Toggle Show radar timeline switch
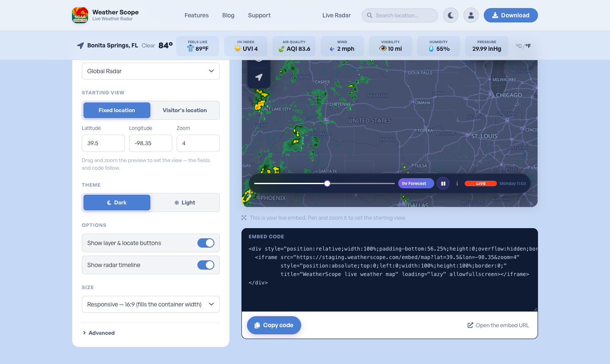610x364 pixels. pyautogui.click(x=206, y=265)
